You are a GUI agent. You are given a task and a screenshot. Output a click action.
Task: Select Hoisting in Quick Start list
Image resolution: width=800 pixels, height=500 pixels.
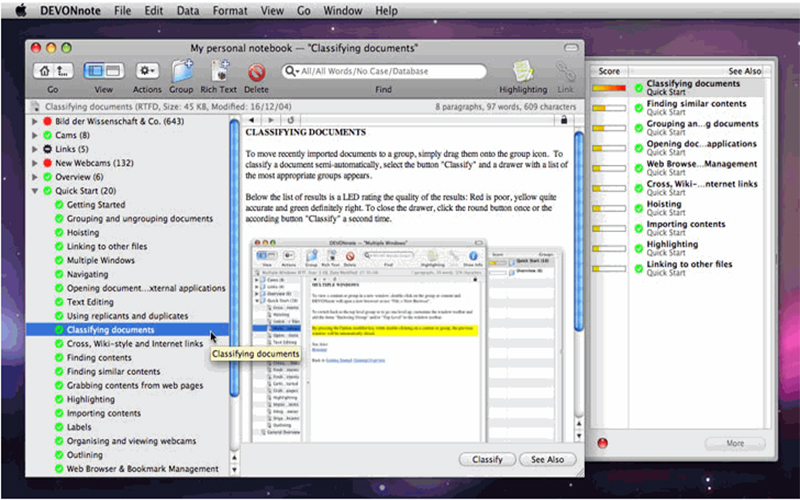pyautogui.click(x=83, y=232)
